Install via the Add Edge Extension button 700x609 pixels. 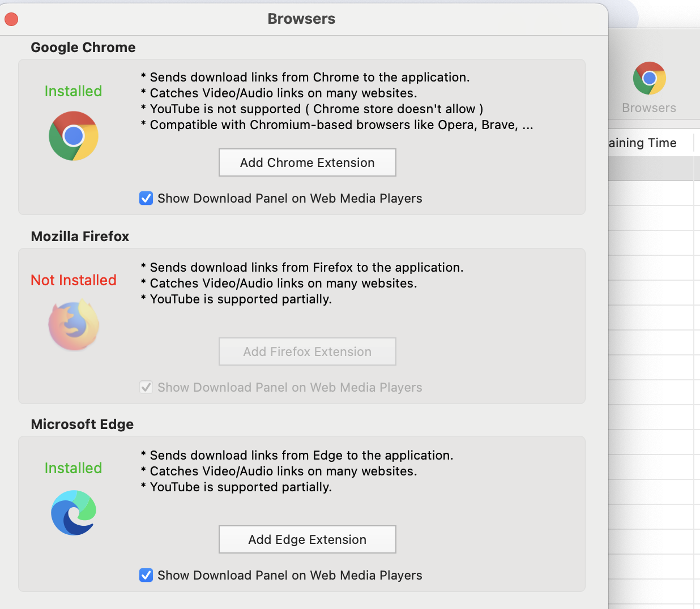[x=307, y=539]
